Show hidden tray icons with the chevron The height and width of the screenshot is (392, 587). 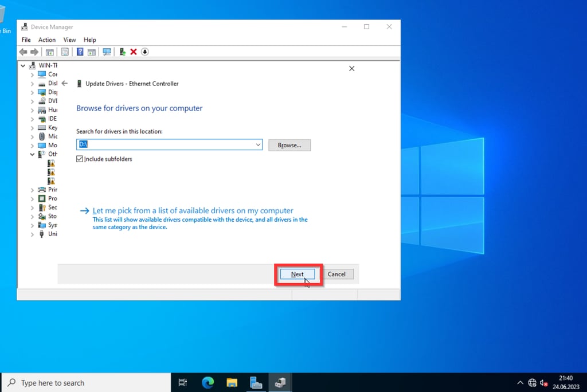coord(520,383)
